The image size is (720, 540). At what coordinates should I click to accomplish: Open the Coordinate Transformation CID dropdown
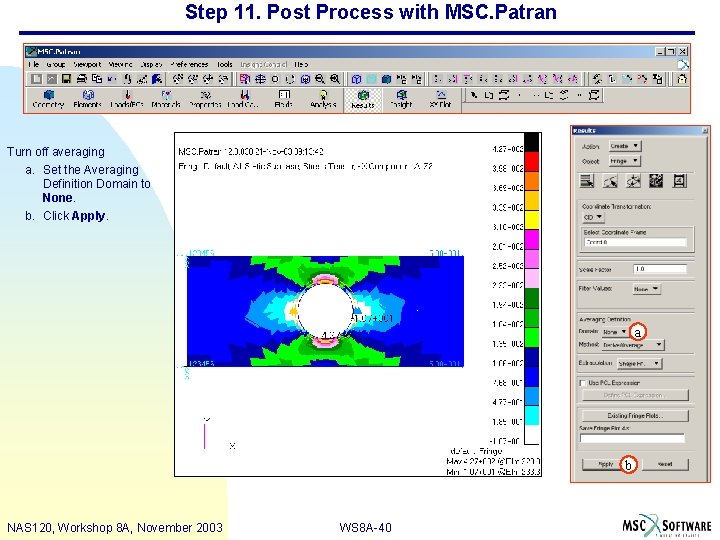click(593, 217)
